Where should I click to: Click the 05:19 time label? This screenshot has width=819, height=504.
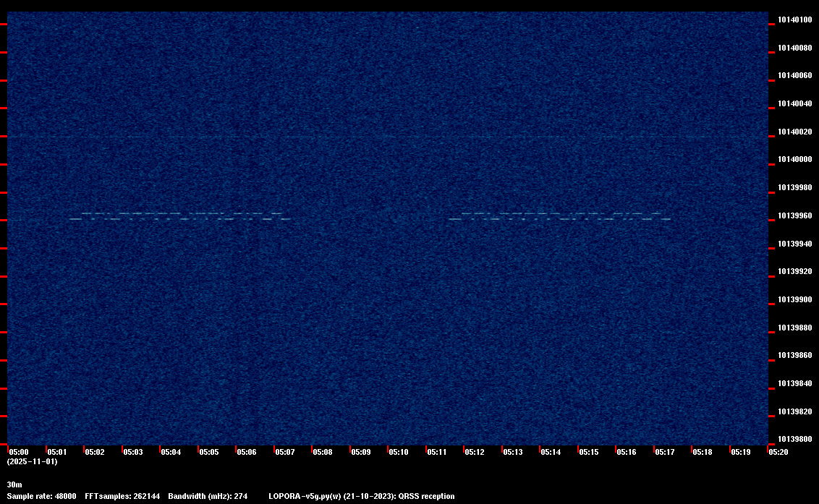(x=741, y=452)
